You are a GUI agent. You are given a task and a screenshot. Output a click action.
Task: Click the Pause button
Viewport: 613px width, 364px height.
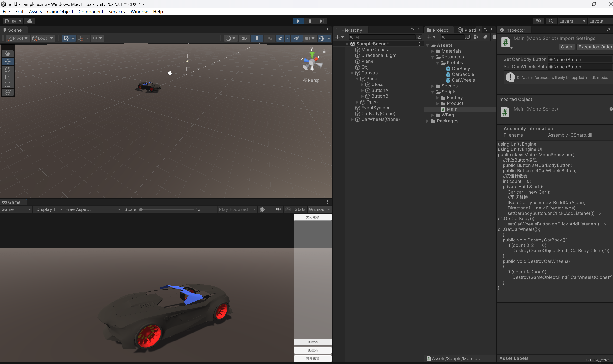tap(310, 21)
